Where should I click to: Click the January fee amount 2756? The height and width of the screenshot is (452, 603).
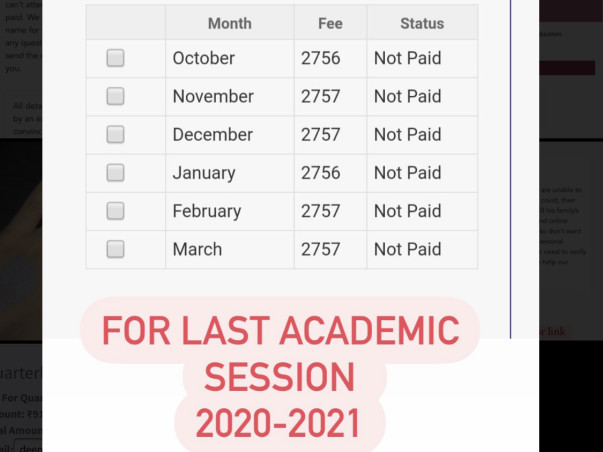321,173
